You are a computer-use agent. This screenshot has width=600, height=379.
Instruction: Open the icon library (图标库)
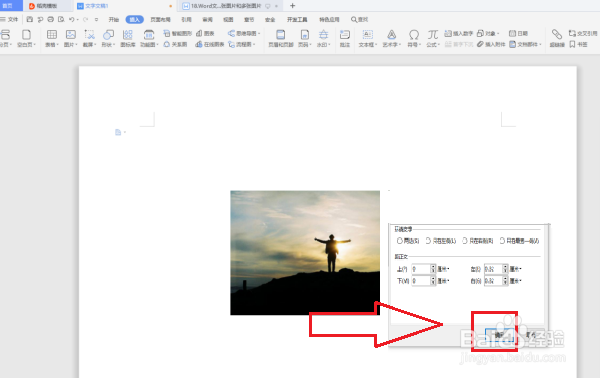[128, 39]
